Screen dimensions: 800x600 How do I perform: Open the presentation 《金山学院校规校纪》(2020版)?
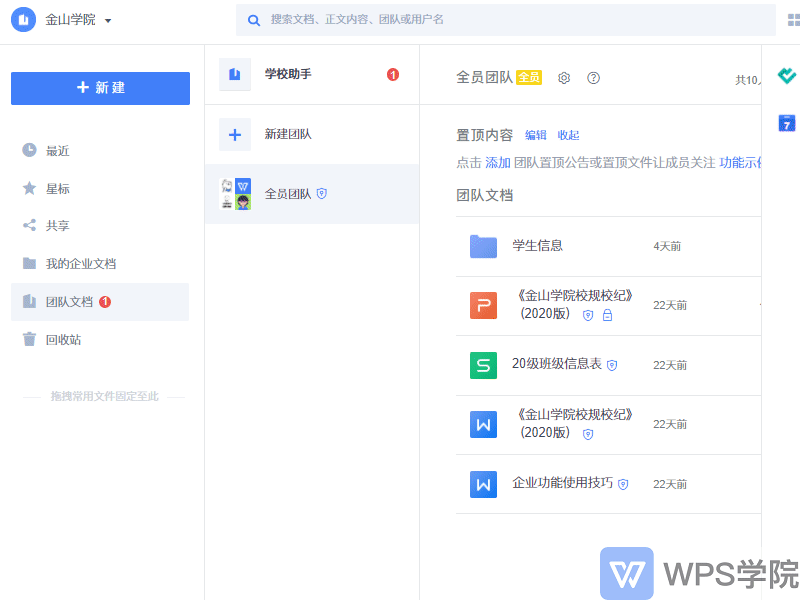(574, 305)
